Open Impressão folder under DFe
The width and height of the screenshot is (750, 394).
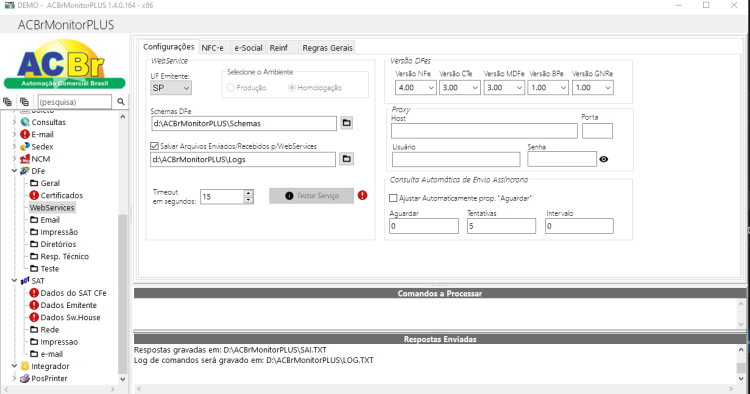pyautogui.click(x=54, y=232)
